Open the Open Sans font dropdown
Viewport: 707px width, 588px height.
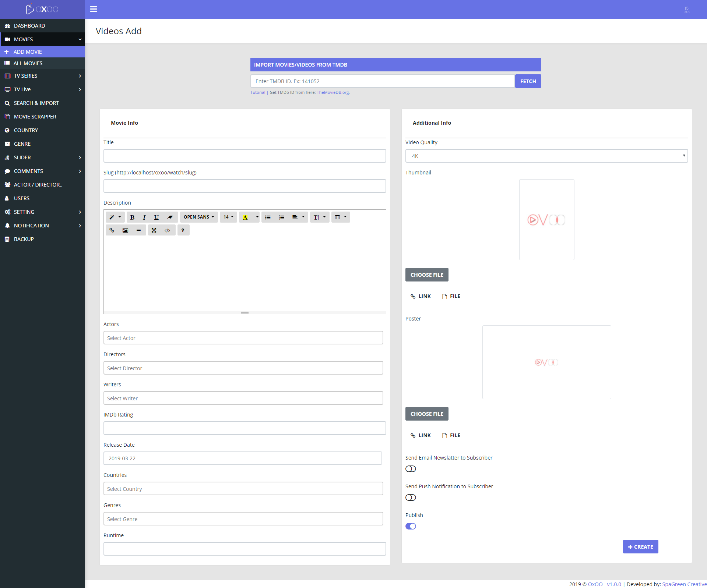coord(199,217)
